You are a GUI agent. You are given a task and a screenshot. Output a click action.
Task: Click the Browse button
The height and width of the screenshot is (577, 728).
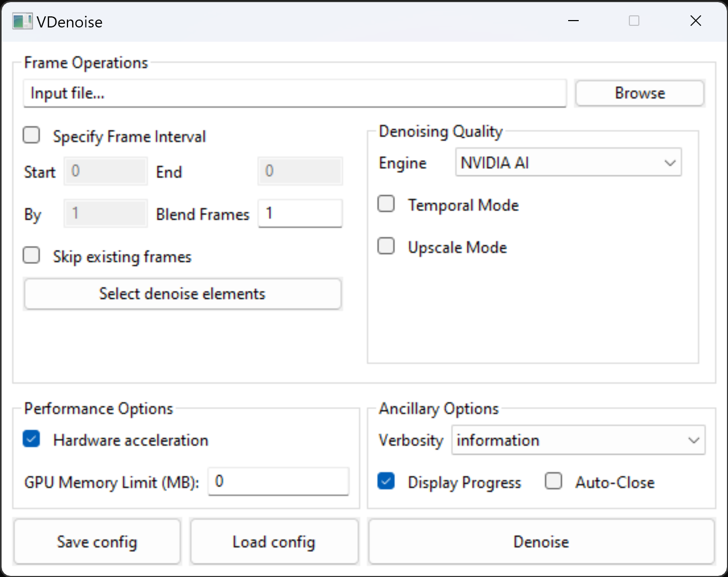click(x=640, y=93)
